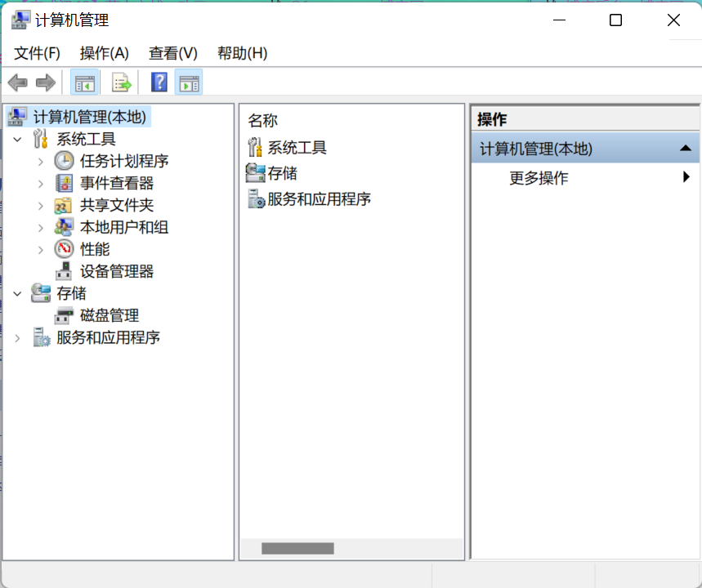Screen dimensions: 702x588
Task: Click the 事件查看器 log icon
Action: [x=64, y=183]
